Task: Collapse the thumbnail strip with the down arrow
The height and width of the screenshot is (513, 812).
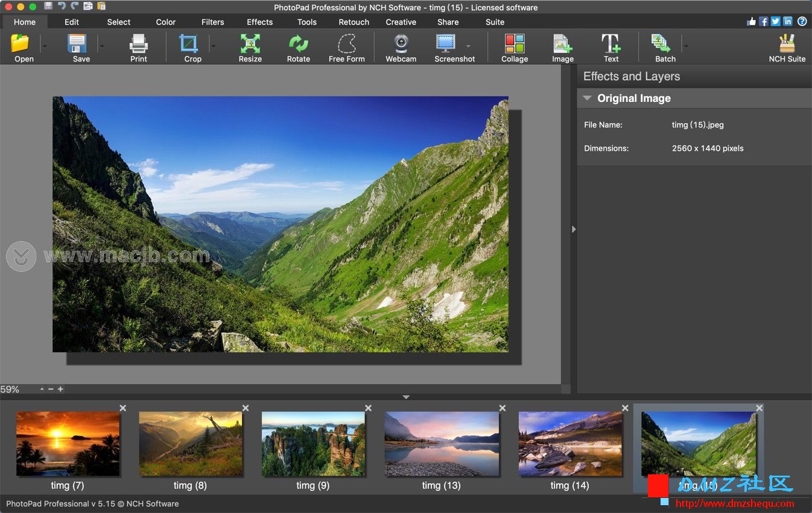Action: tap(406, 397)
